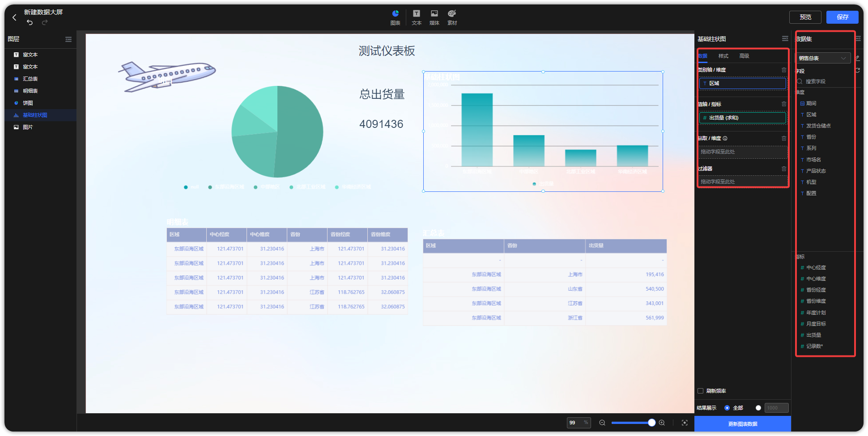868x436 pixels.
Task: Select the 机型 dimension field
Action: click(x=811, y=182)
